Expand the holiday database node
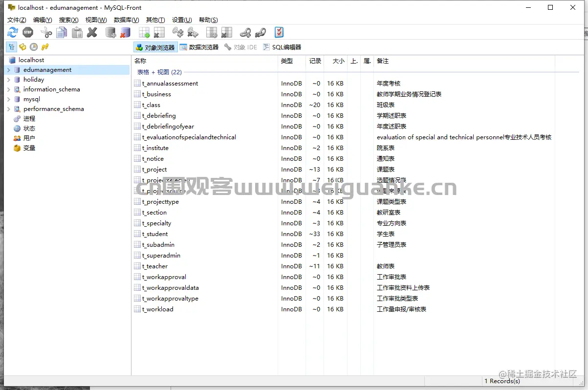The width and height of the screenshot is (588, 390). point(8,80)
